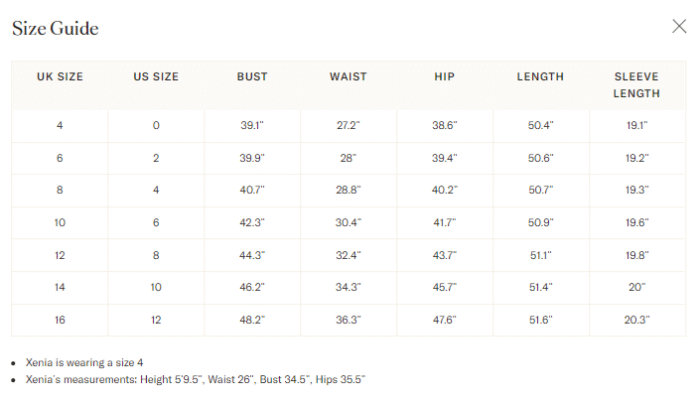Click Xenia's measurements text line
Viewport: 700px width, 399px height.
pyautogui.click(x=195, y=379)
